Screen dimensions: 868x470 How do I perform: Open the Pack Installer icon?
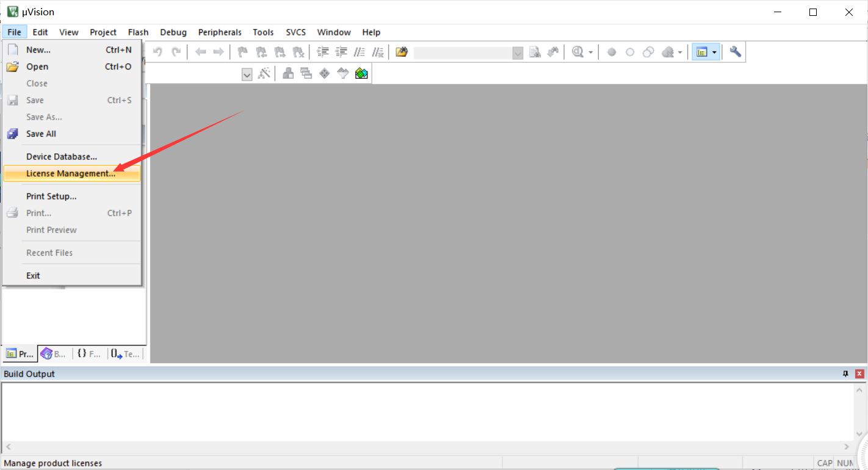pyautogui.click(x=361, y=74)
